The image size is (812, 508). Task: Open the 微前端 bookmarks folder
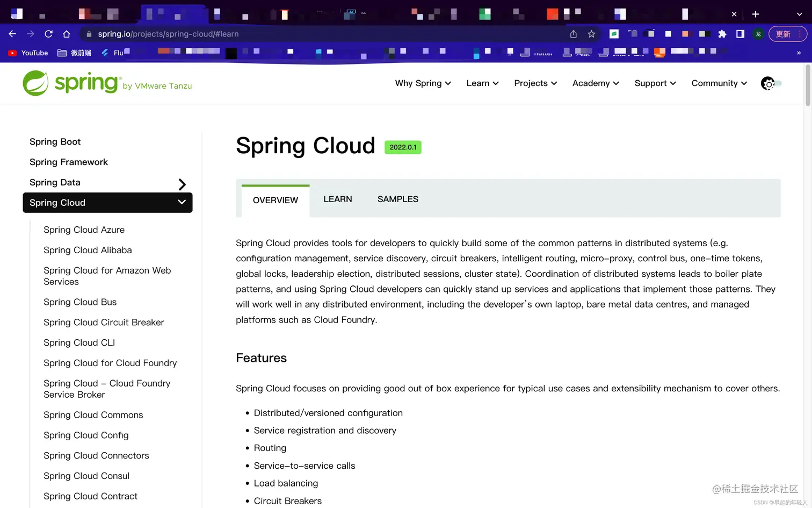(74, 53)
